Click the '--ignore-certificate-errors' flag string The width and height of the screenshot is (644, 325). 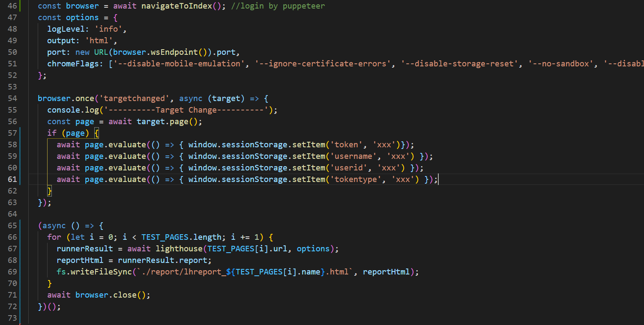[x=323, y=64]
